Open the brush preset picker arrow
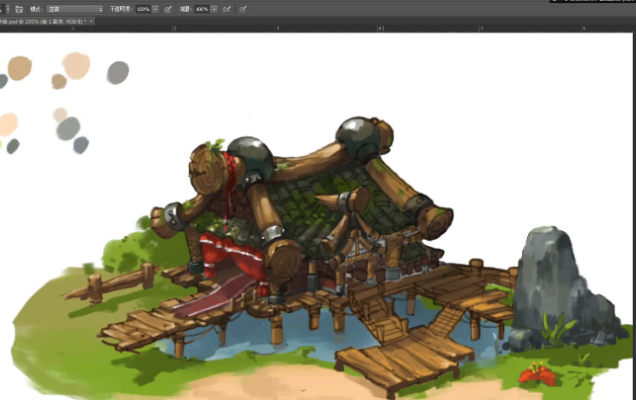This screenshot has height=400, width=636. click(6, 8)
